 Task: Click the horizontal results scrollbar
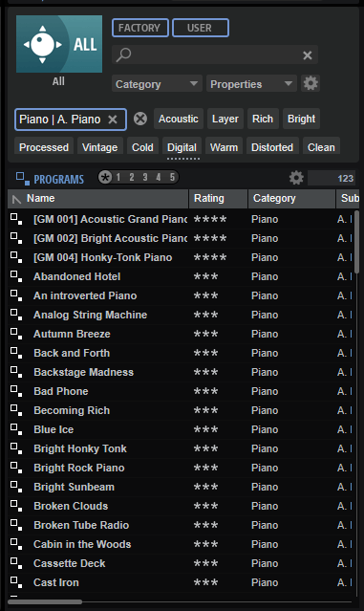point(45,602)
